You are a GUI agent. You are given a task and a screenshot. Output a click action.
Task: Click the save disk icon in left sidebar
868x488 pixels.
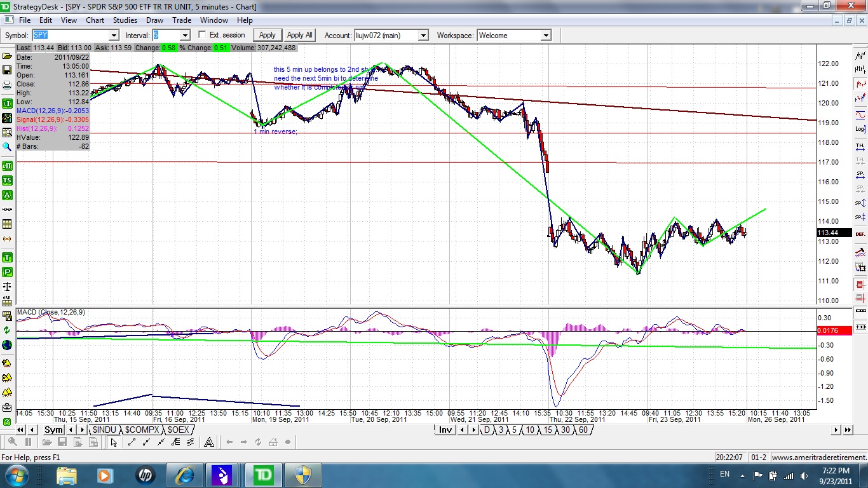coord(8,69)
